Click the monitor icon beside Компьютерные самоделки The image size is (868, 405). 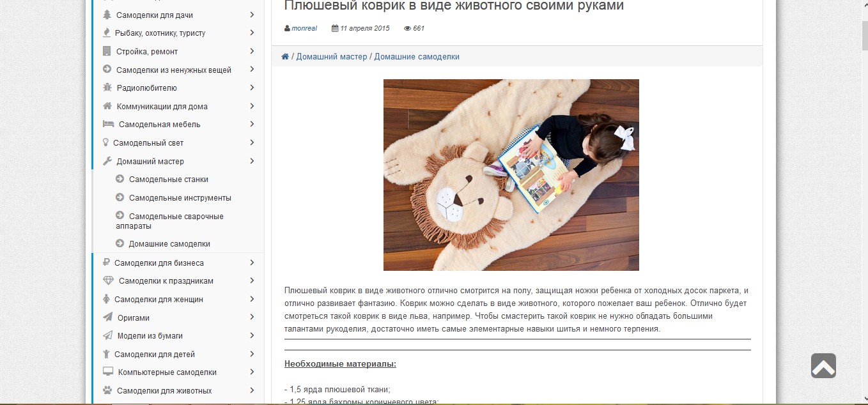coord(108,372)
